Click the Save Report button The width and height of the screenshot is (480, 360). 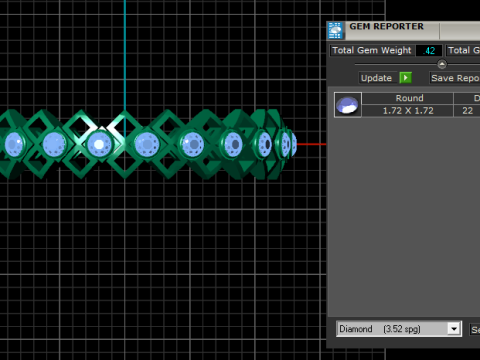pyautogui.click(x=455, y=78)
